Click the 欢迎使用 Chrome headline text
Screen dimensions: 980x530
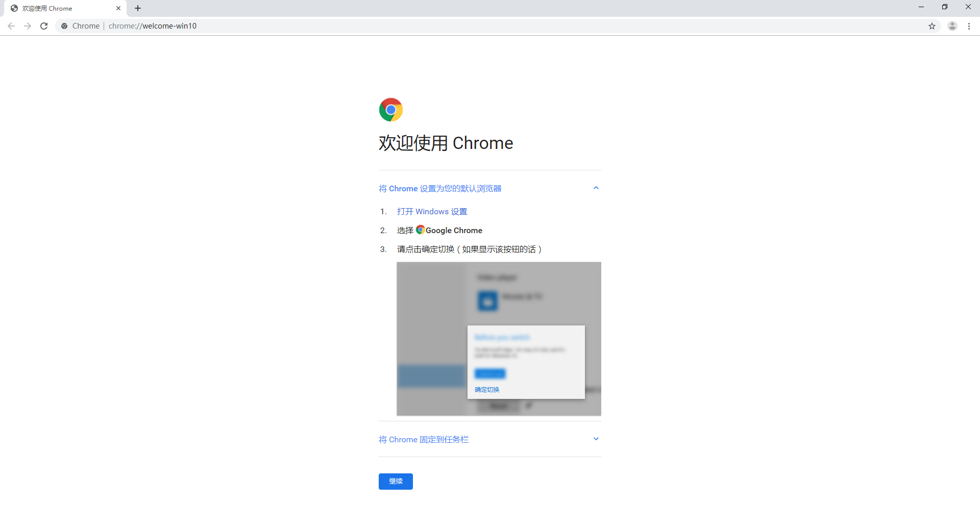[446, 143]
